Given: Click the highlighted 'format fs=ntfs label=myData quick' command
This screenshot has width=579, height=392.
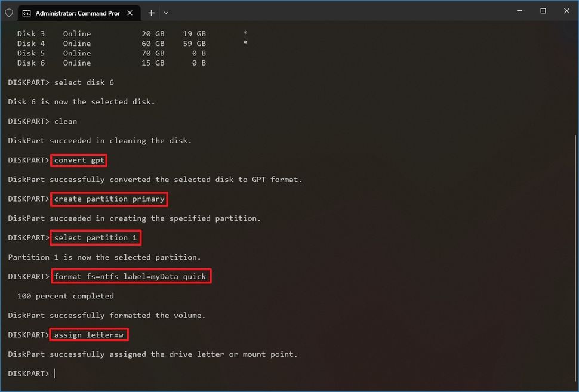Looking at the screenshot, I should pyautogui.click(x=131, y=276).
